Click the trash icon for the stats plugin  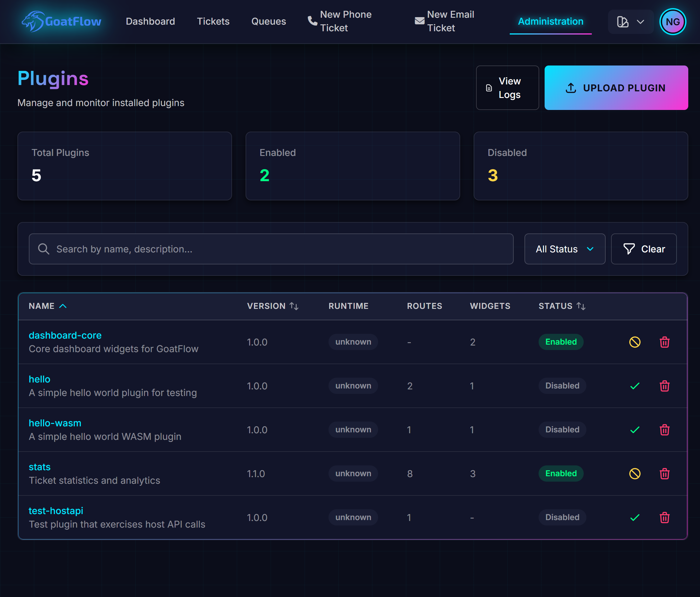tap(664, 474)
